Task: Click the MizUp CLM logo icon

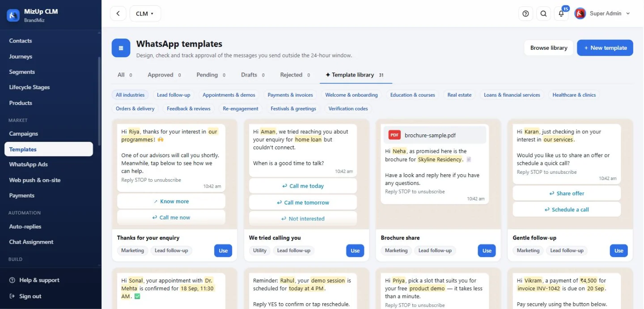Action: click(x=13, y=15)
